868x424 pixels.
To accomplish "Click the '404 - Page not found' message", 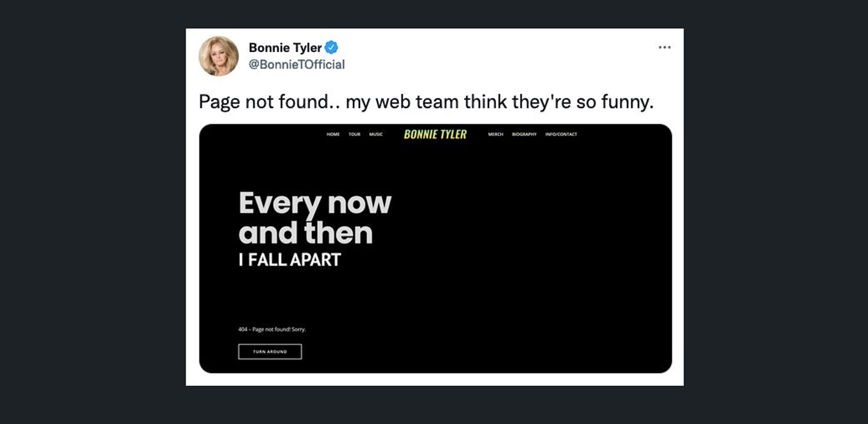I will (x=272, y=329).
